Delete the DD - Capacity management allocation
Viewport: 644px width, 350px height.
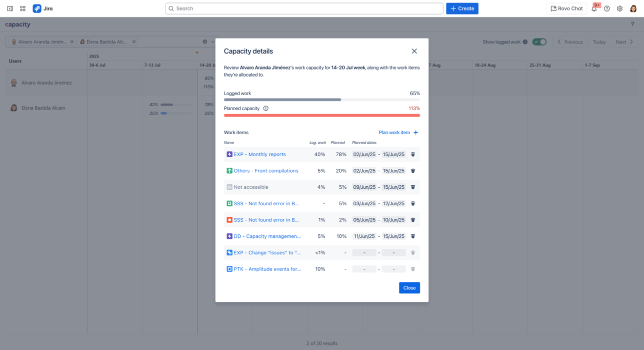pyautogui.click(x=413, y=236)
